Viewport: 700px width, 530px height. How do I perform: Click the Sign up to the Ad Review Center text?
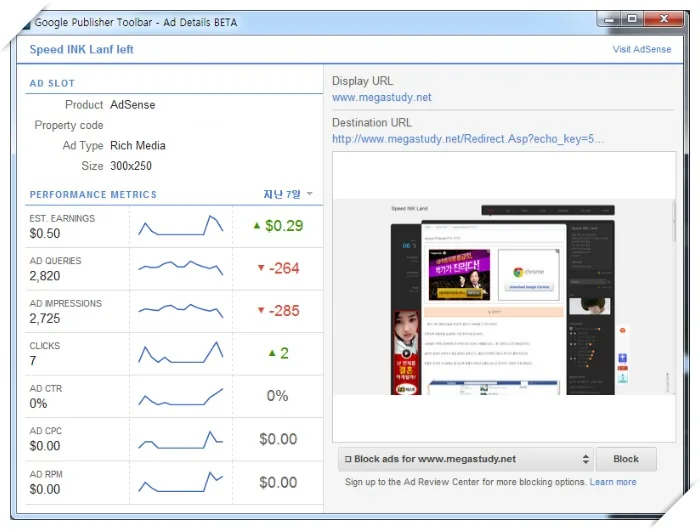pyautogui.click(x=465, y=482)
